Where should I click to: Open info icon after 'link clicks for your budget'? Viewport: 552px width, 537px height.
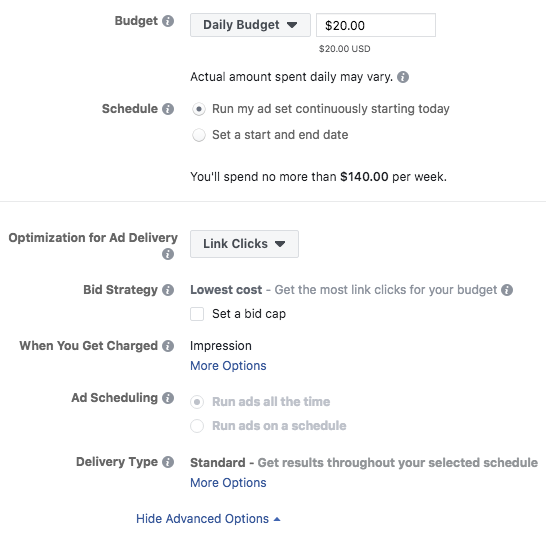click(x=507, y=290)
